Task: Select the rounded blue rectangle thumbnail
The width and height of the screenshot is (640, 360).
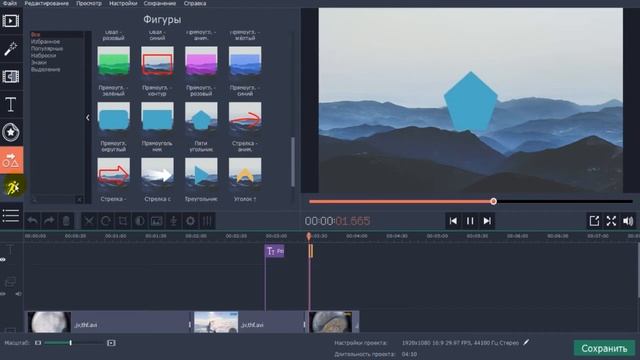Action: tap(113, 117)
